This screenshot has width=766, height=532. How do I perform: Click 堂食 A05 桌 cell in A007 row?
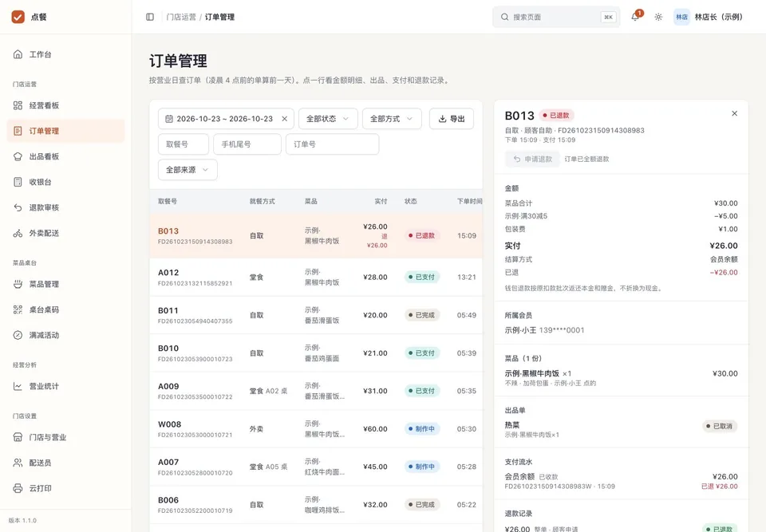(x=268, y=467)
